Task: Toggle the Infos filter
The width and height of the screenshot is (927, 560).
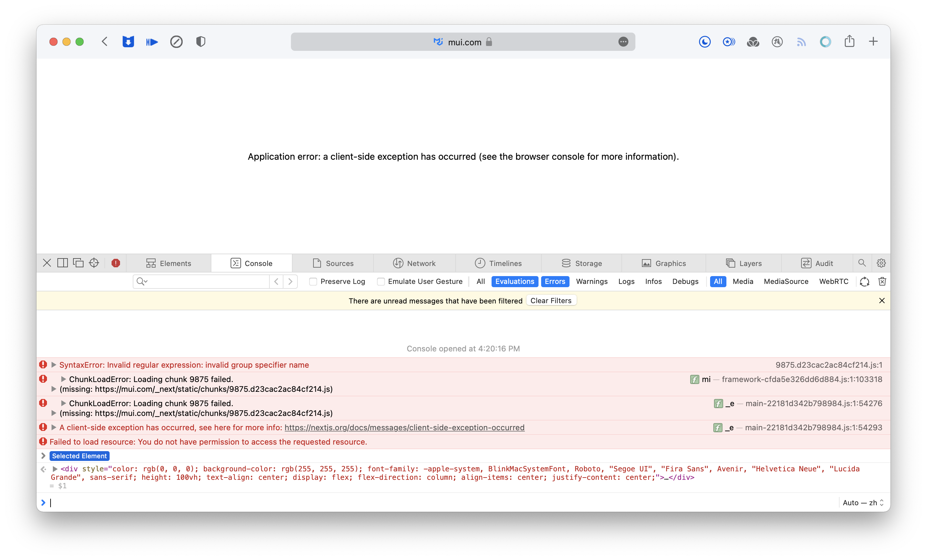Action: point(653,281)
